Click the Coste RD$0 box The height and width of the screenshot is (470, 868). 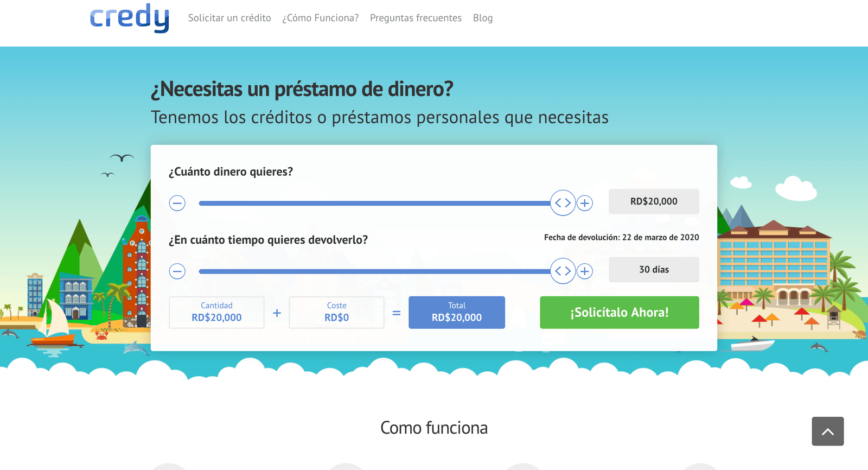pos(336,312)
